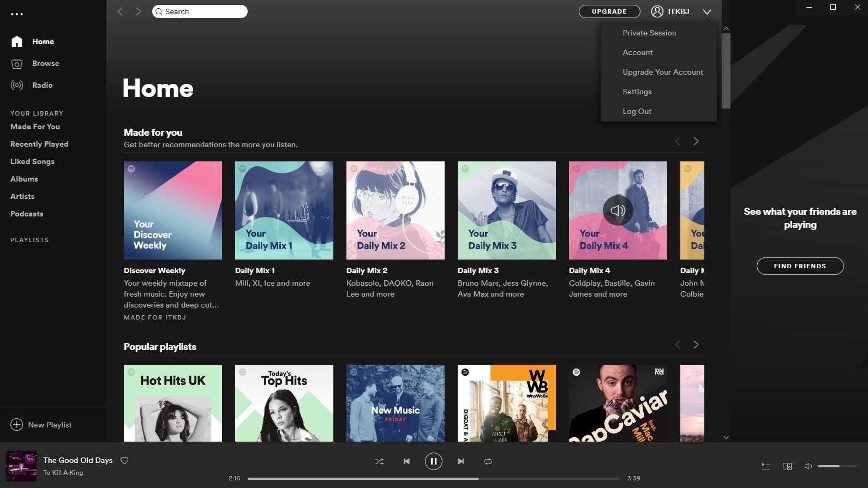Click the artist name To Kill A King
Viewport: 868px width, 488px height.
[63, 473]
